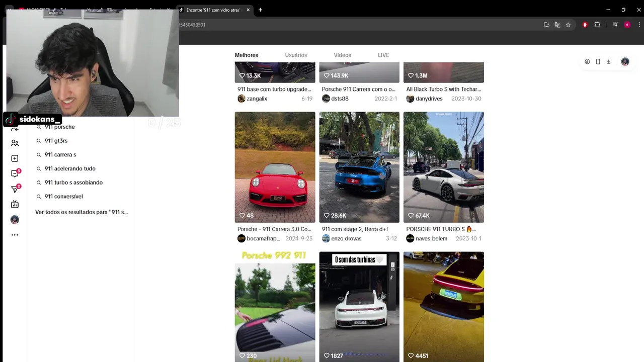This screenshot has width=644, height=362.
Task: Click the zangalix user avatar
Action: point(242,99)
